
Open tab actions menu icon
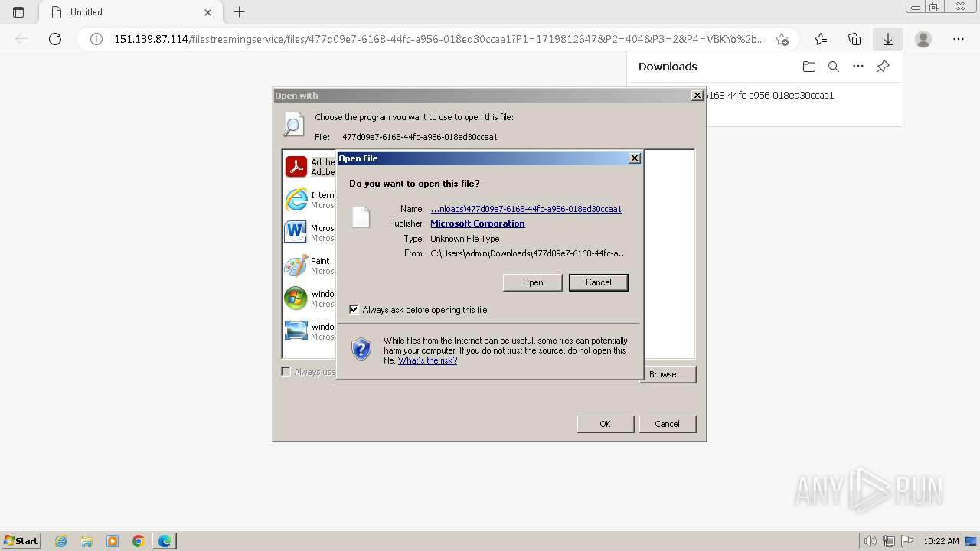click(18, 12)
